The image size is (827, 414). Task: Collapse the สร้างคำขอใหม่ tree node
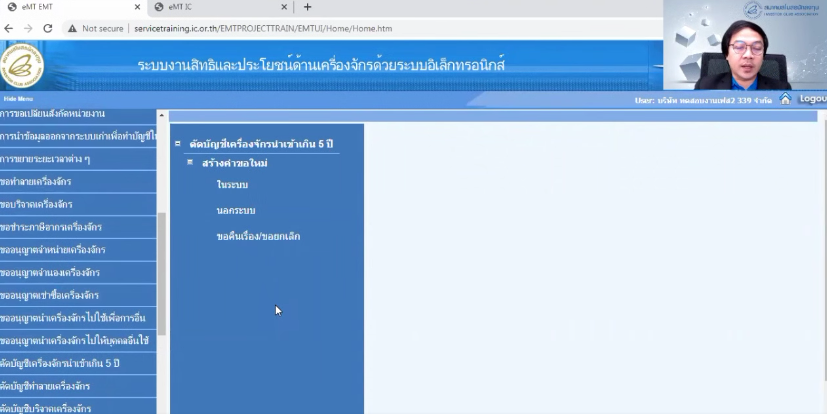click(190, 162)
